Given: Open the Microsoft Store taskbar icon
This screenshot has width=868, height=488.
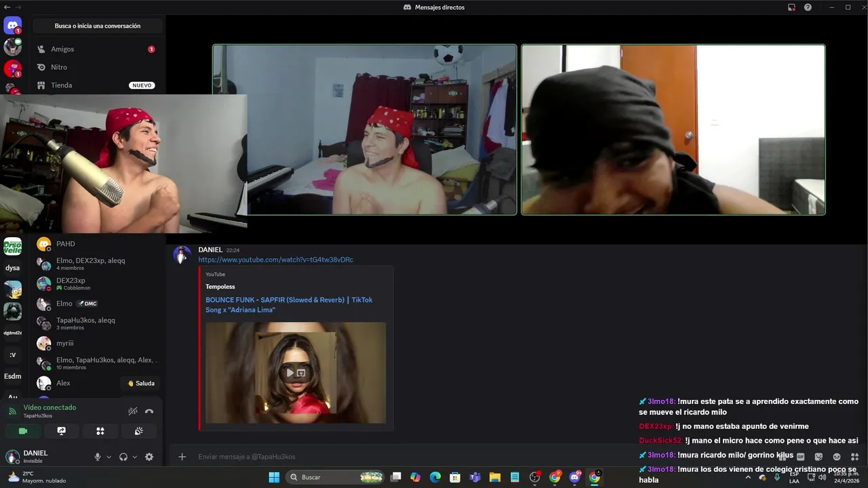Looking at the screenshot, I should point(455,477).
